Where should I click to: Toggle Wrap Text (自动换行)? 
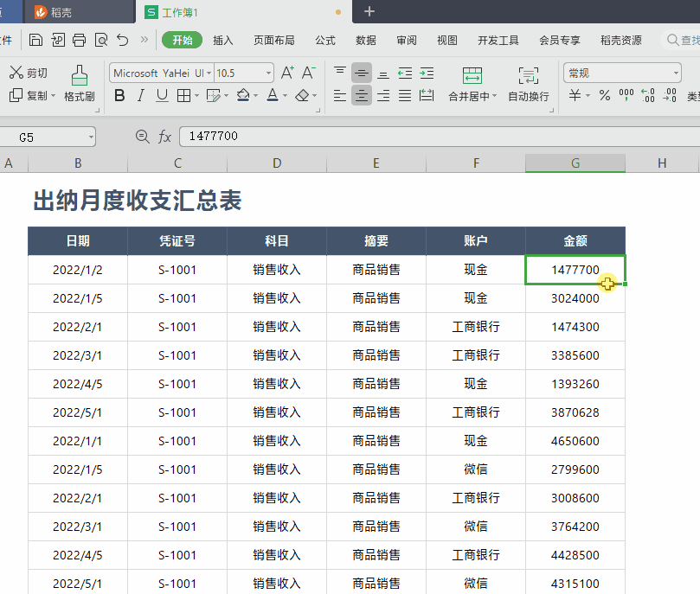528,83
